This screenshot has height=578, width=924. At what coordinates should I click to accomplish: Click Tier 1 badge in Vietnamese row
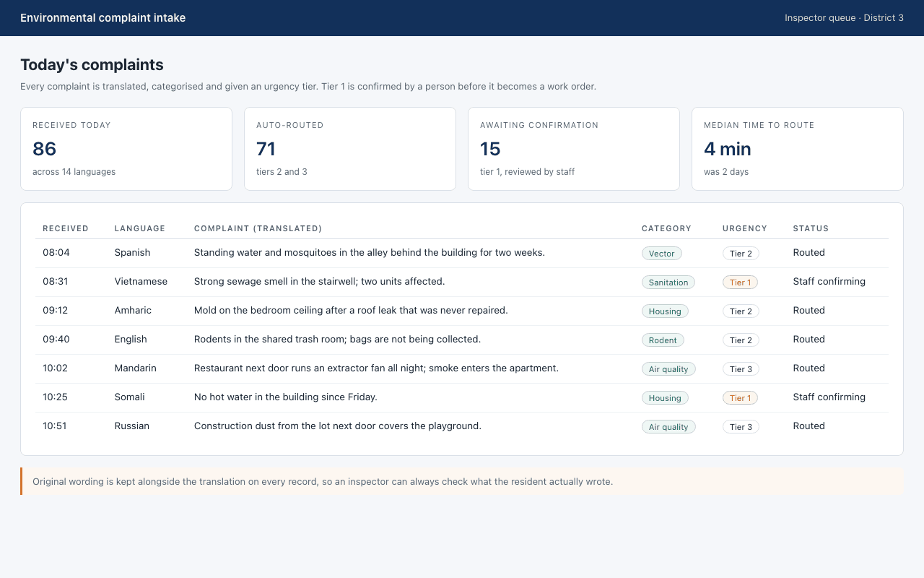740,282
